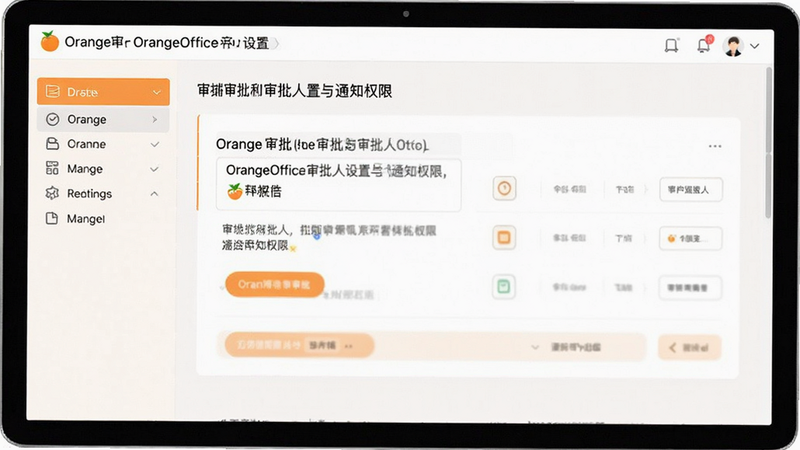800x450 pixels.
Task: Expand the account menu chevron beside avatar
Action: coord(755,46)
